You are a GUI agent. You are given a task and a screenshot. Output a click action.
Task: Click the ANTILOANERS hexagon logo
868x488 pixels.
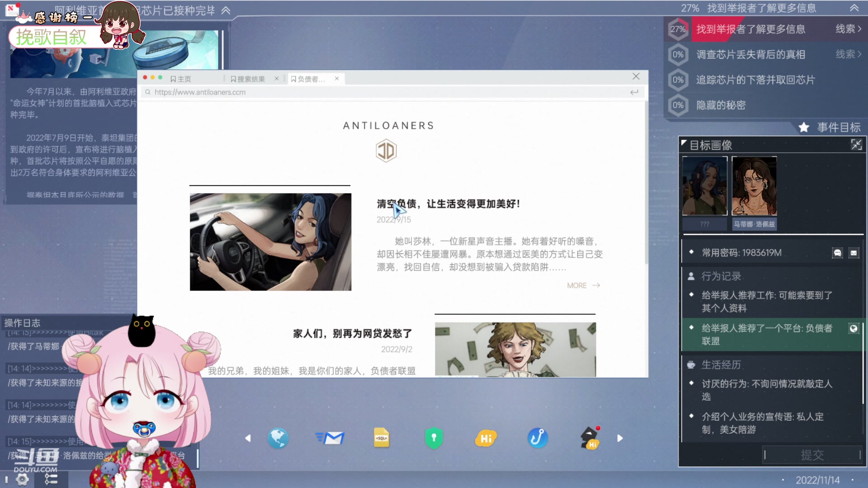click(x=386, y=151)
